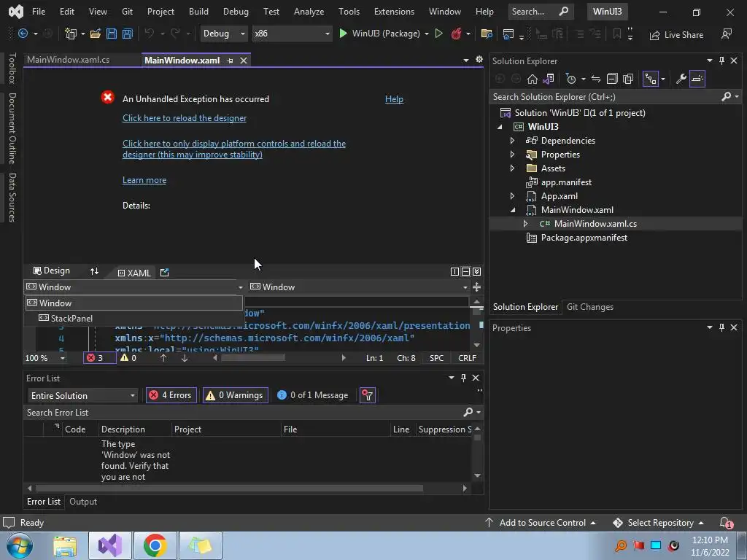Expand the Dependencies node
This screenshot has width=747, height=560.
(x=512, y=141)
